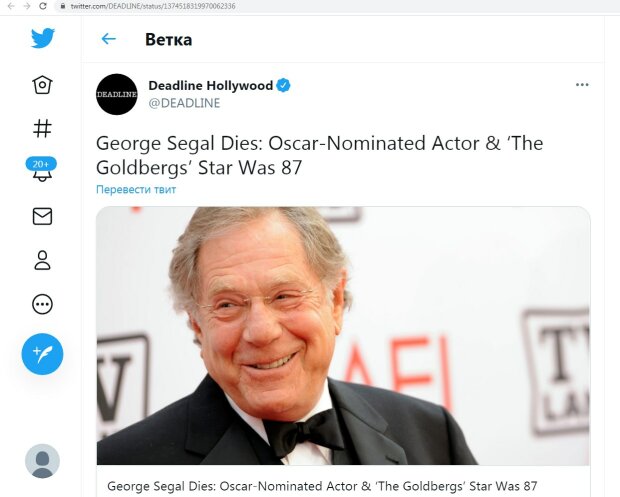Go back using the left arrow

[x=108, y=39]
